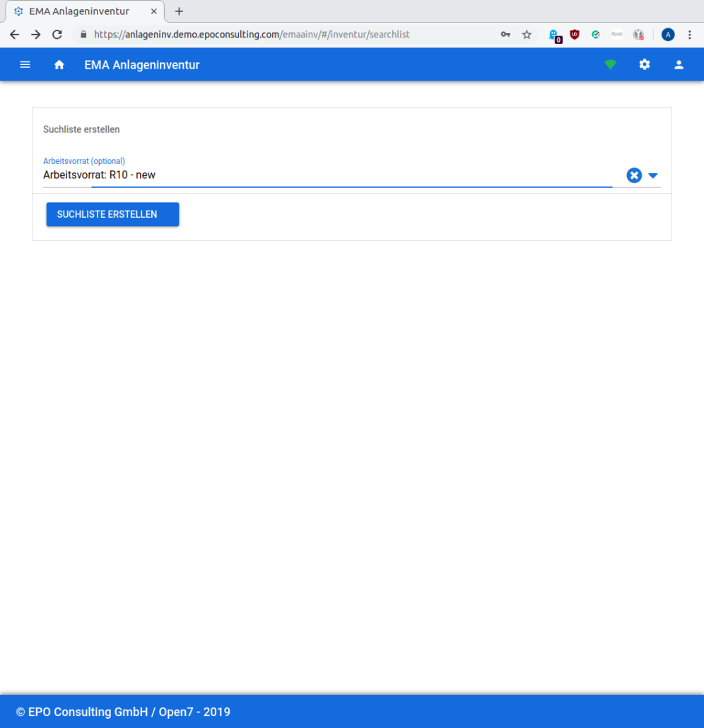Clear the selected Arbeitsvorrat value
Screen dimensions: 704x728
[634, 175]
